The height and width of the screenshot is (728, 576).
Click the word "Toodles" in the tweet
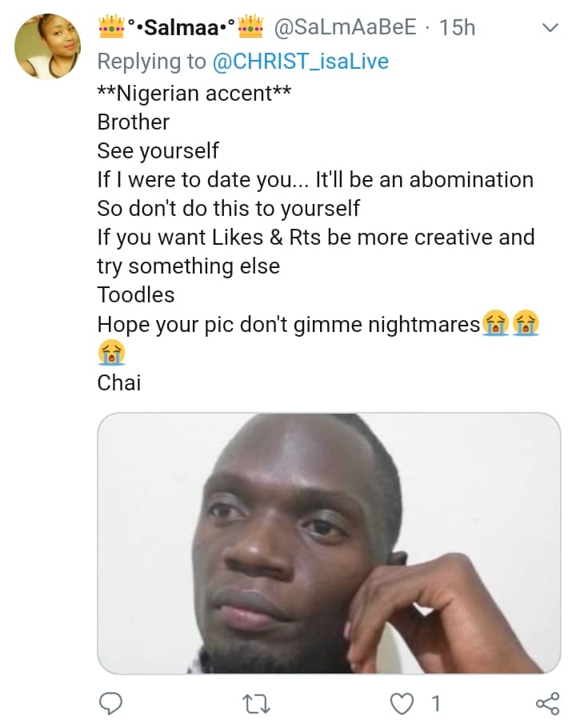(135, 295)
